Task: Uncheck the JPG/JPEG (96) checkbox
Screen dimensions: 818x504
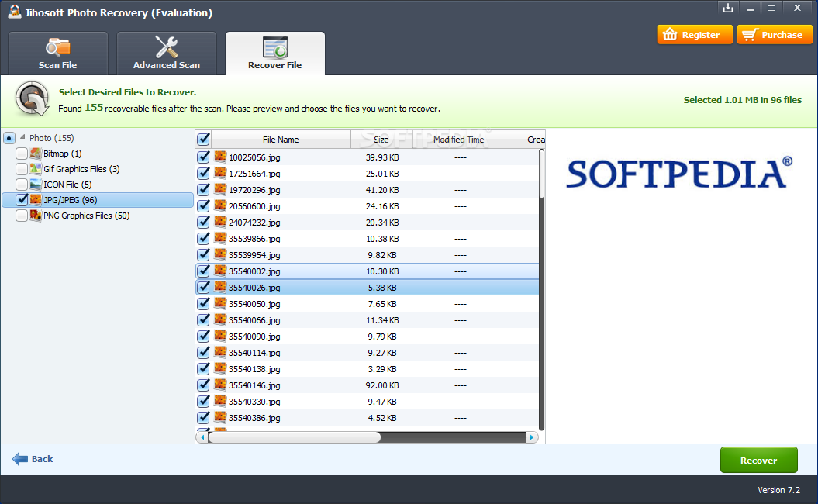Action: click(x=22, y=200)
